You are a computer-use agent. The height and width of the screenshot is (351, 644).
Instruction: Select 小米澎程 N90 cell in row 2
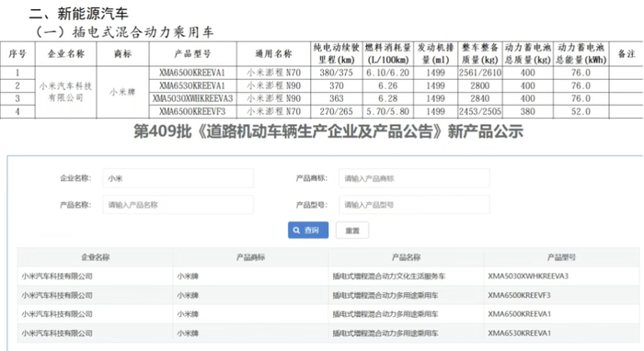click(x=273, y=85)
